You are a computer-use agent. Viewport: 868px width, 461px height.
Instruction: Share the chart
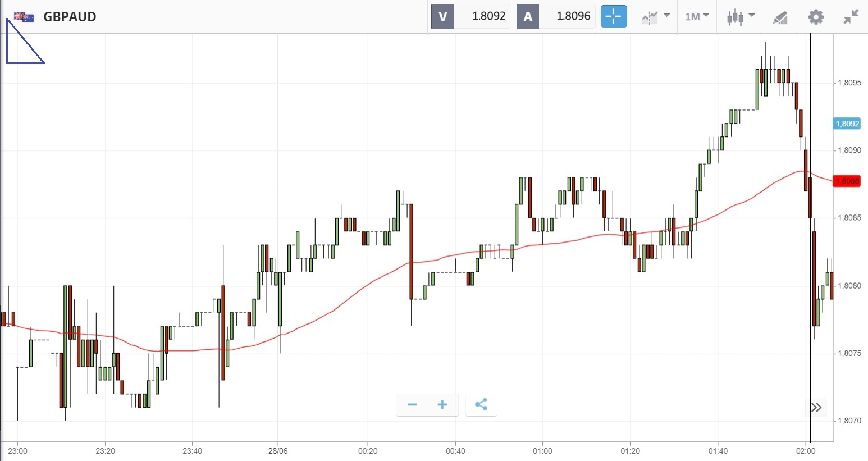[x=481, y=405]
